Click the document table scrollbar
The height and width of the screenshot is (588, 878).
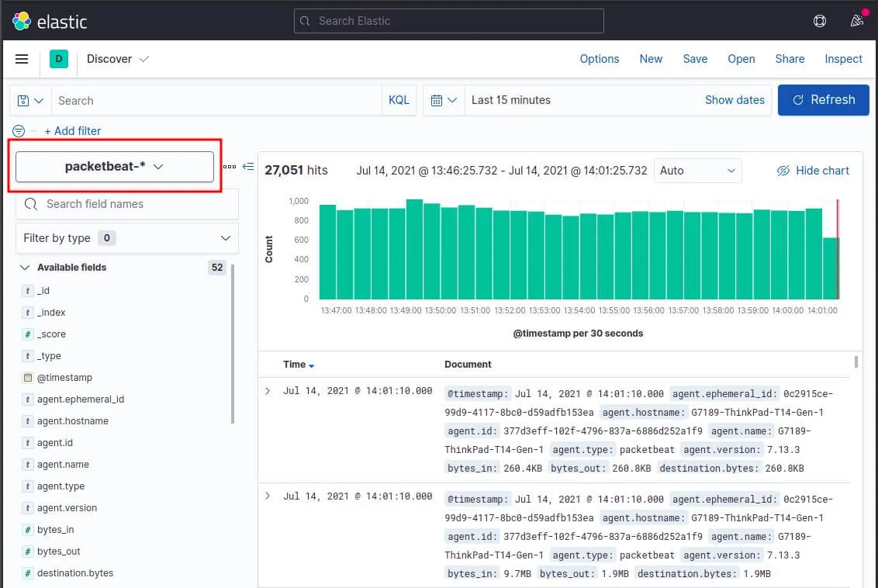point(856,361)
